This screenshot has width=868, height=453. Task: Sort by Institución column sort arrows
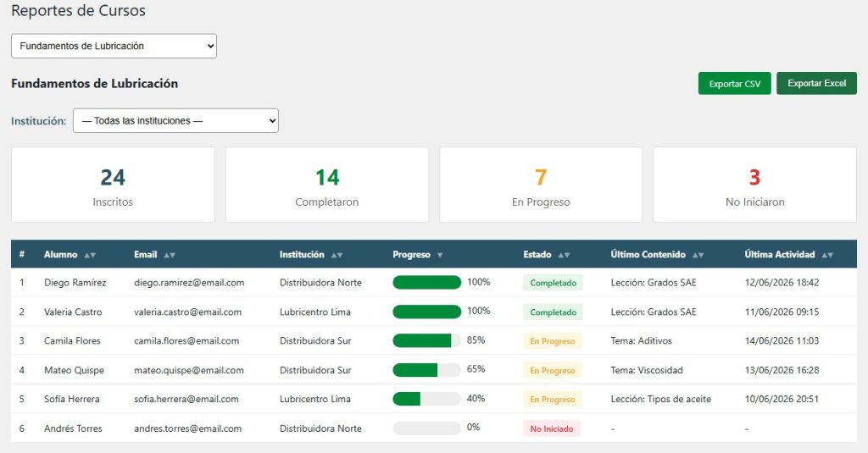tap(337, 255)
